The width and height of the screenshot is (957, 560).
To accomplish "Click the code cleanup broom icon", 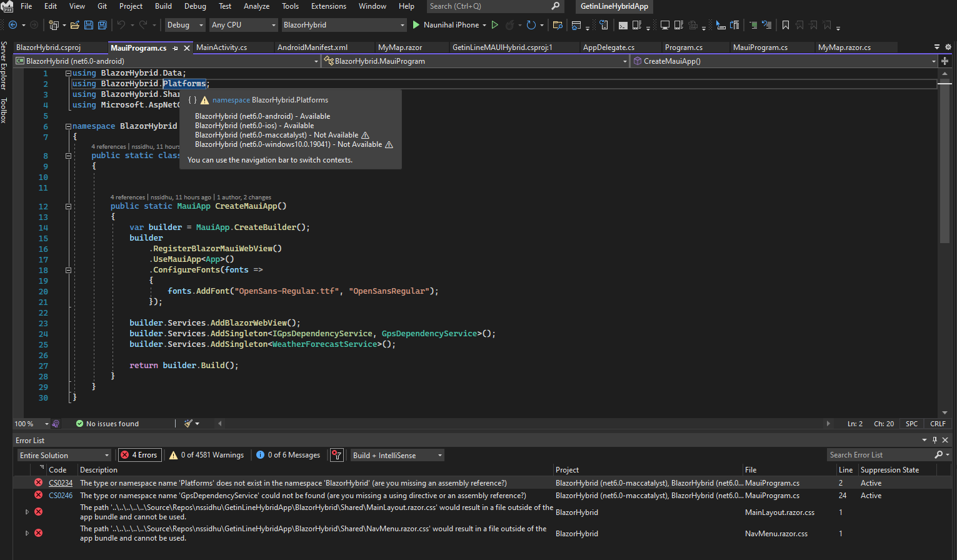I will [188, 424].
